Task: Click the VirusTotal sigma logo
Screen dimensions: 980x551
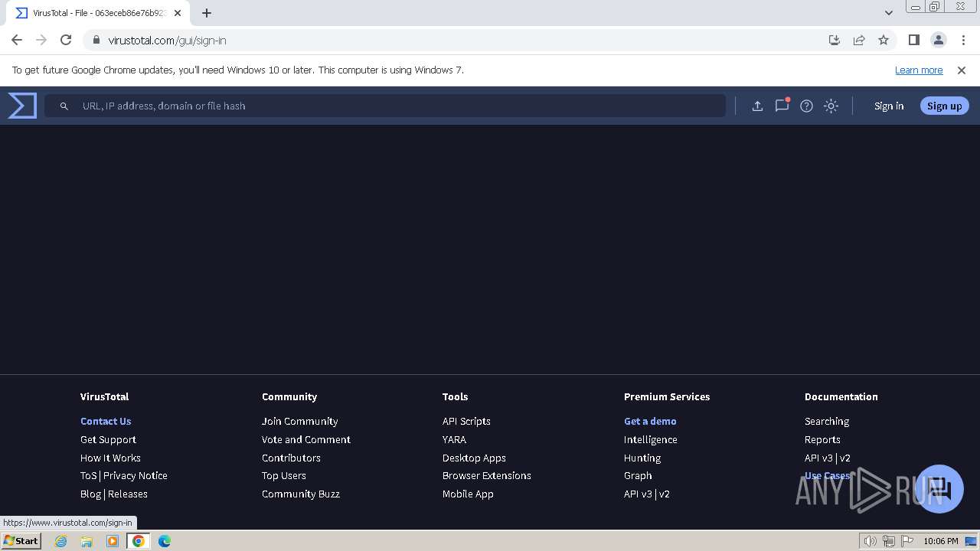Action: pos(22,106)
